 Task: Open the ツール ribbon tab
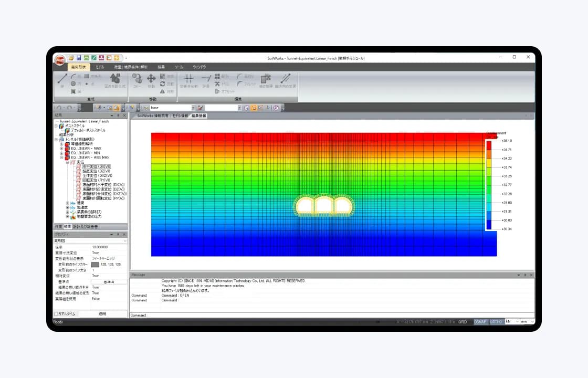(179, 67)
